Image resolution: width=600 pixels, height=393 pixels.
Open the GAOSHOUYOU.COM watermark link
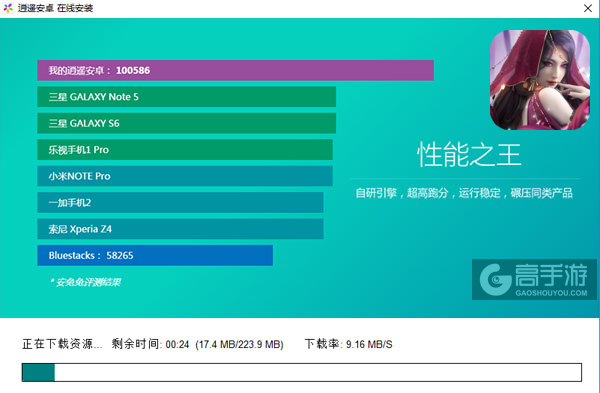tap(551, 293)
